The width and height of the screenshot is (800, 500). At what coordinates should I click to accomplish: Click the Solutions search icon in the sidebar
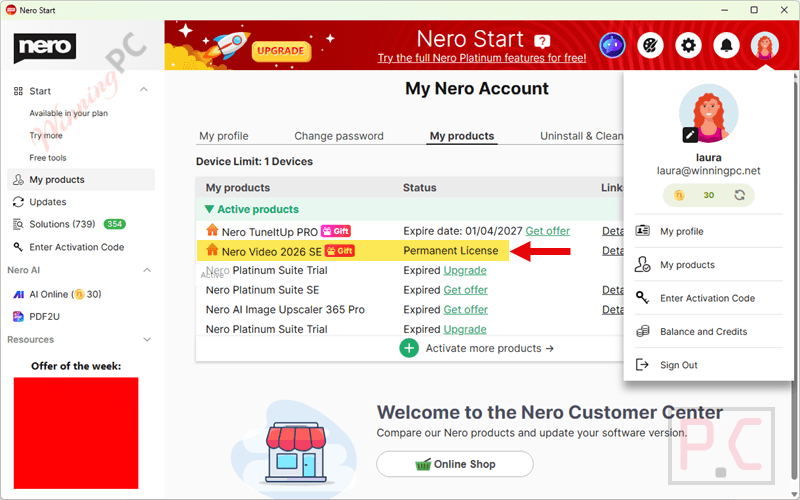(x=18, y=224)
